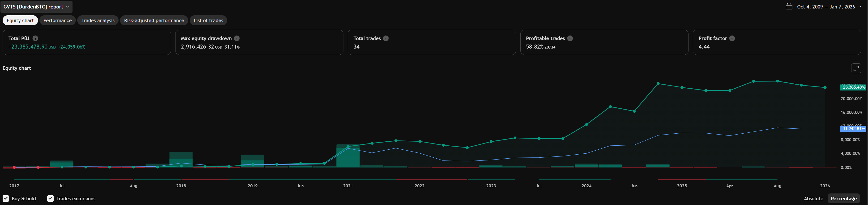The image size is (868, 205).
Task: Uncheck the Trades excursions checkbox
Action: pos(50,199)
